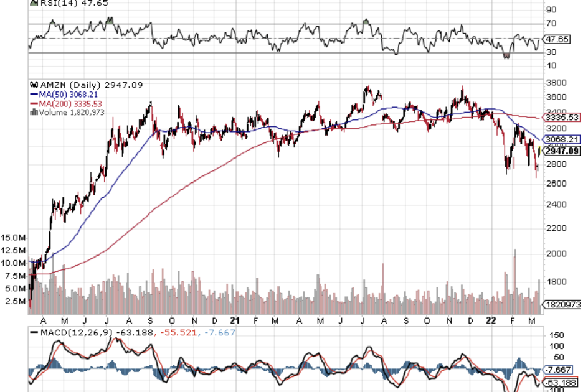
Task: Click the -63.188 MACD value tag
Action: pos(559,382)
